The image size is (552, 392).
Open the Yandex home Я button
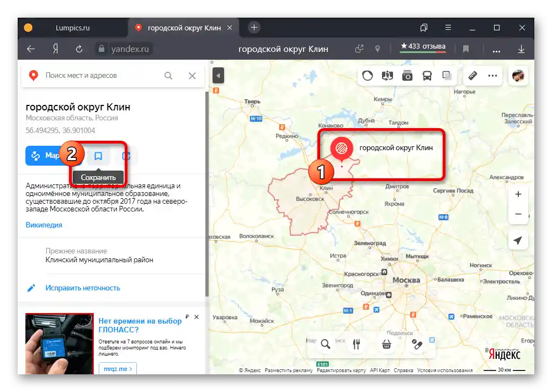pyautogui.click(x=56, y=49)
